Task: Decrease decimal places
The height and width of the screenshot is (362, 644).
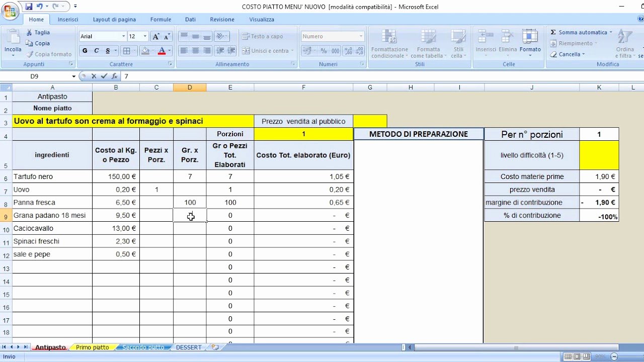Action: tap(359, 51)
